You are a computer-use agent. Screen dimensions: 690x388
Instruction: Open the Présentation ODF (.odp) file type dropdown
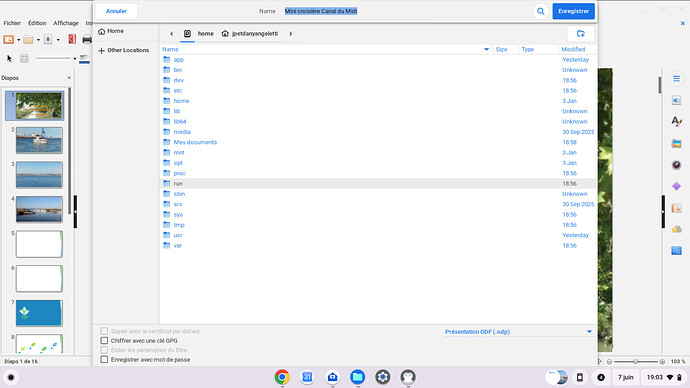[x=518, y=332]
